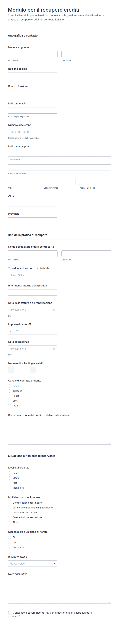Check Contestazione dell'importo option
Image resolution: width=118 pixels, height=644 pixels.
10,503
